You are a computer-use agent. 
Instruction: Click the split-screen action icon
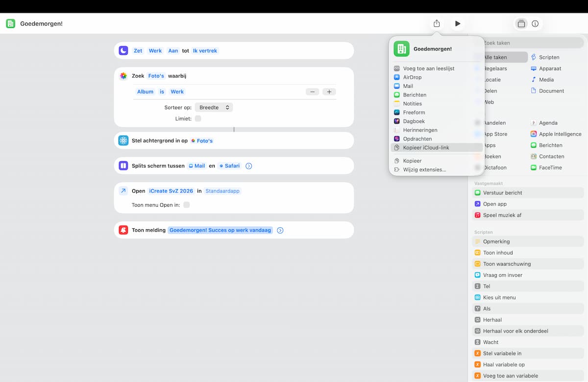(x=123, y=166)
